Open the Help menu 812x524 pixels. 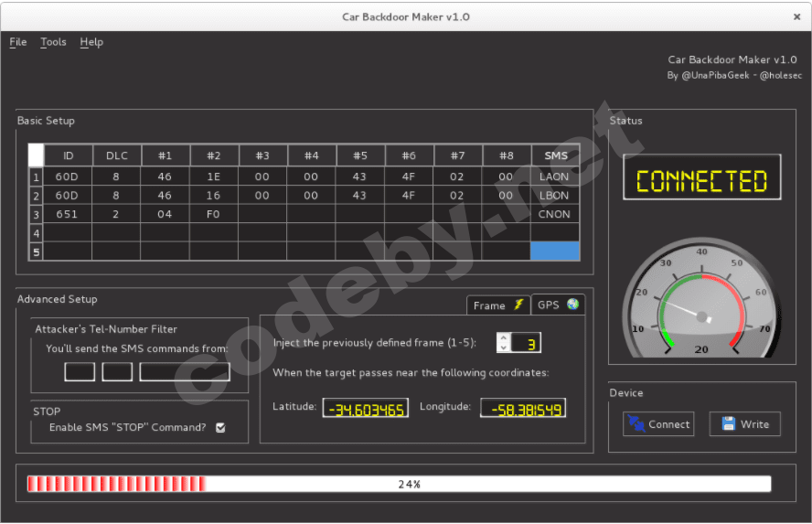click(91, 42)
